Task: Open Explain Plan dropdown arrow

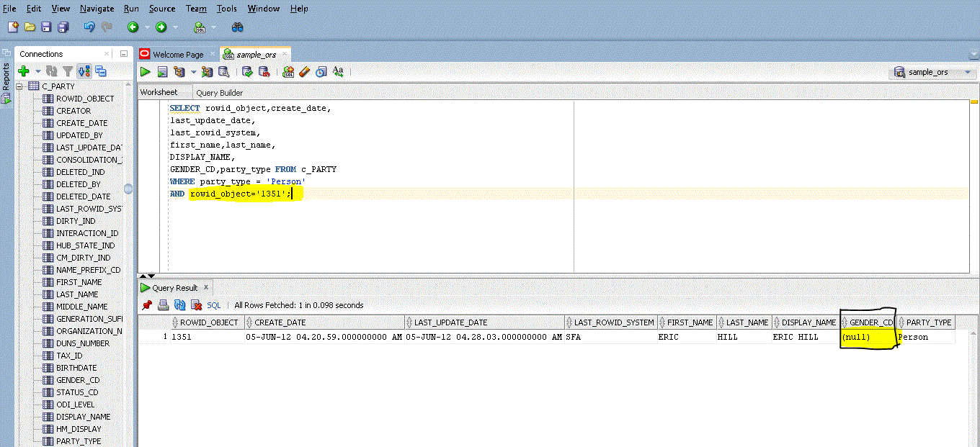Action: [x=193, y=72]
